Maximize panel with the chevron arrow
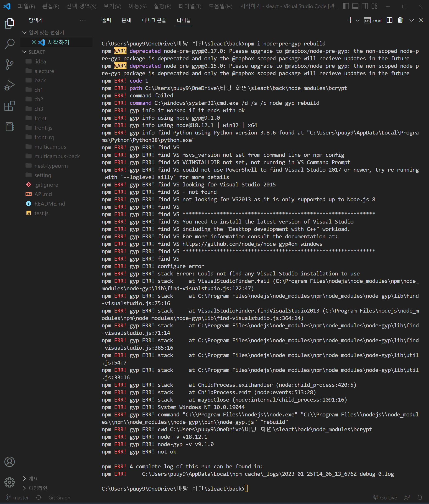 tap(411, 20)
